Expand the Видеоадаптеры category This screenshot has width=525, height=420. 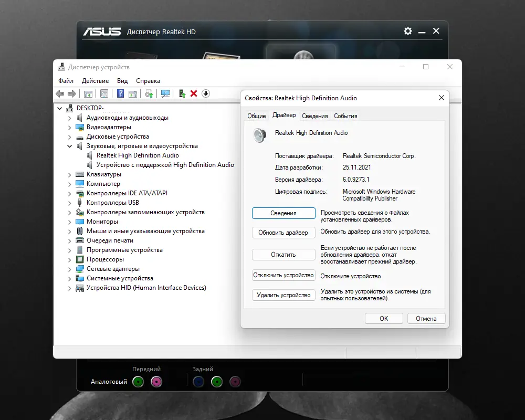[x=70, y=127]
